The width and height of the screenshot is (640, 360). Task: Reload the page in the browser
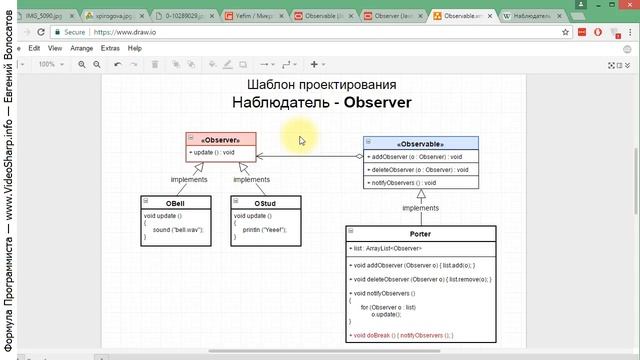(41, 32)
